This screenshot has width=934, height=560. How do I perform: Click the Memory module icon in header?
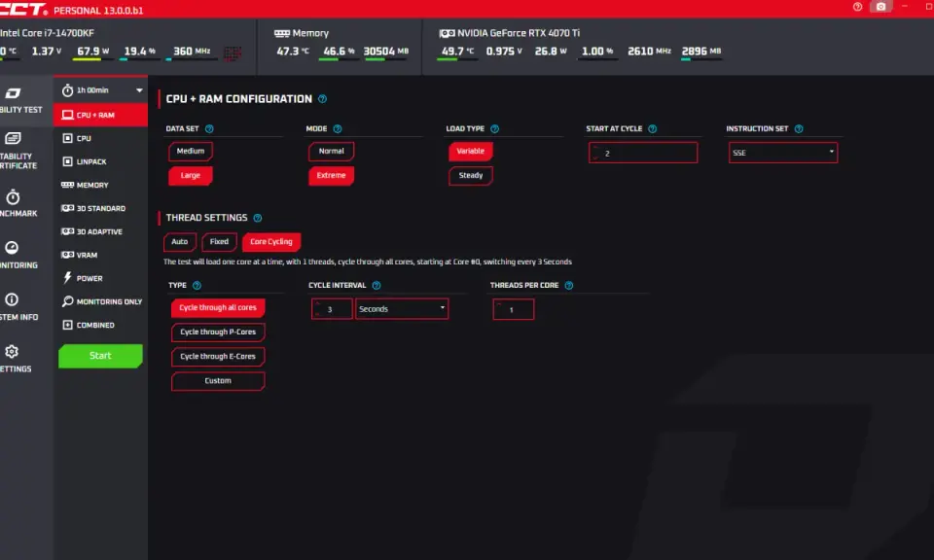(x=282, y=33)
